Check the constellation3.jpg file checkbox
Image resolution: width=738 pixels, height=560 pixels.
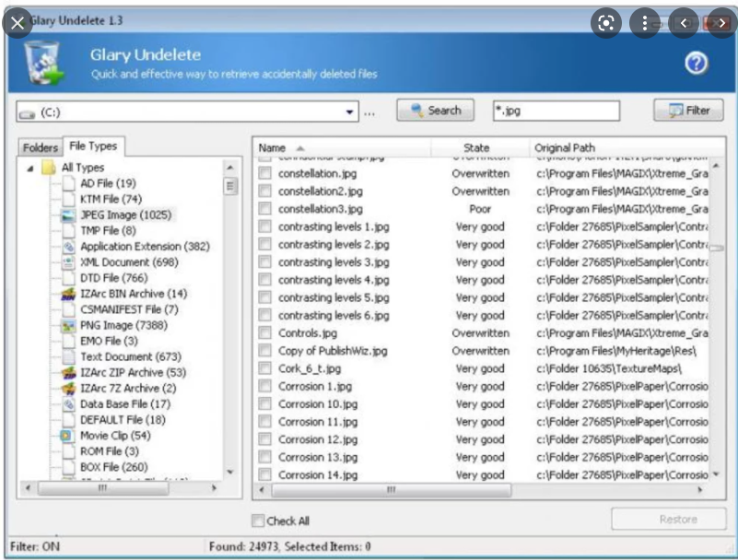(265, 208)
